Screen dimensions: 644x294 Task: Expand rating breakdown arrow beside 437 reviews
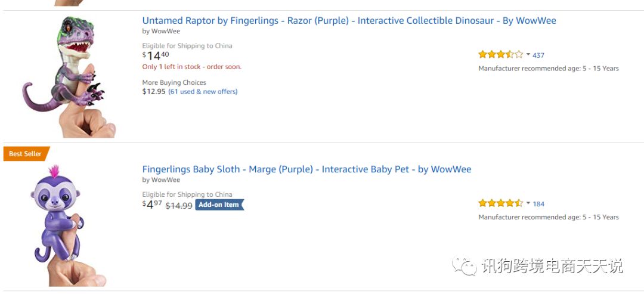pos(528,54)
